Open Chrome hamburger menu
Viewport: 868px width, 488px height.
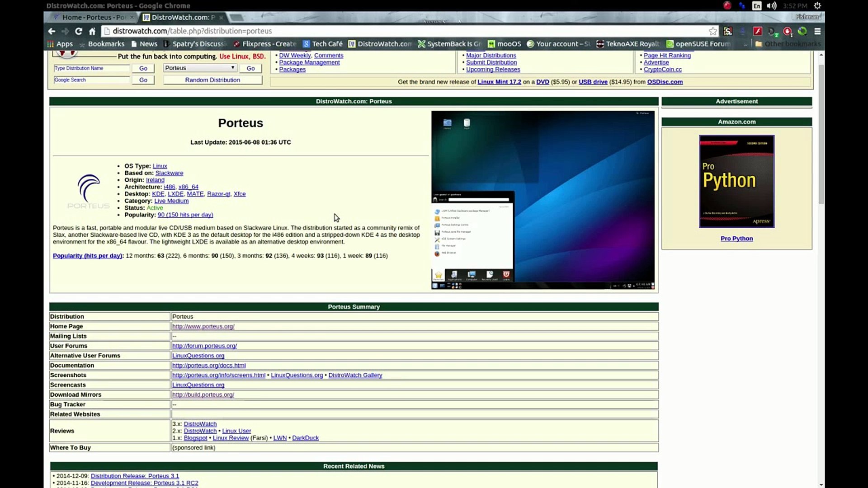[817, 31]
